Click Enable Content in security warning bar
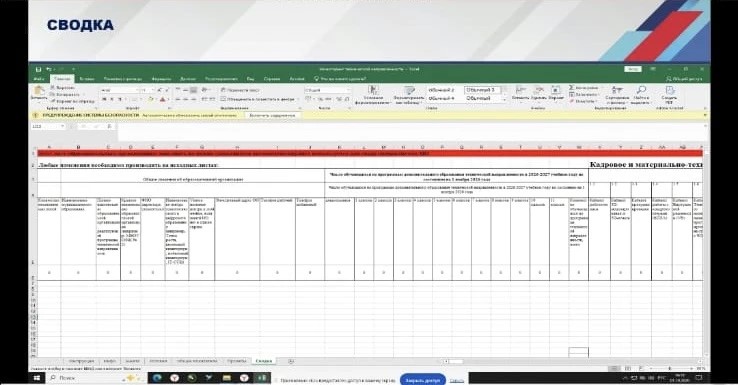This screenshot has width=738, height=385. click(272, 115)
